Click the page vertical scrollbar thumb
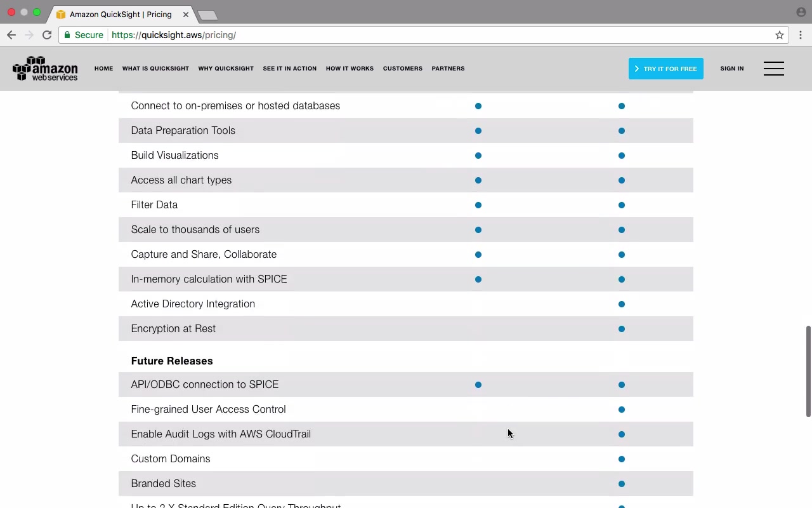 coord(808,371)
